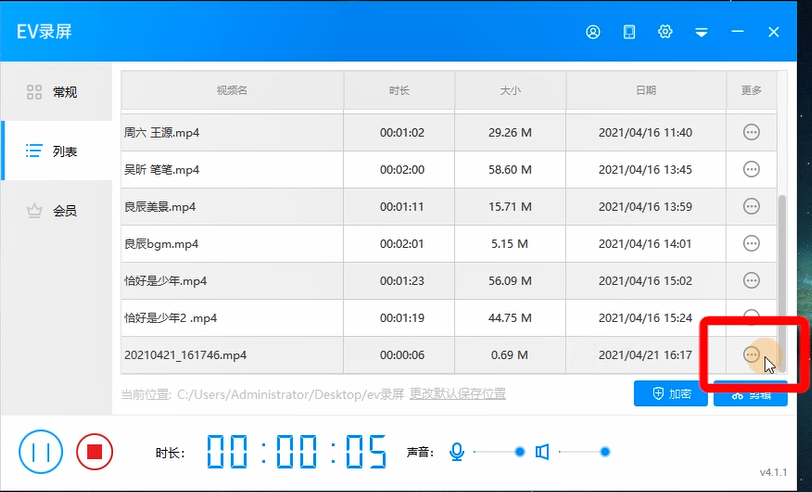The image size is (812, 492).
Task: Mute the microphone icon
Action: point(457,452)
